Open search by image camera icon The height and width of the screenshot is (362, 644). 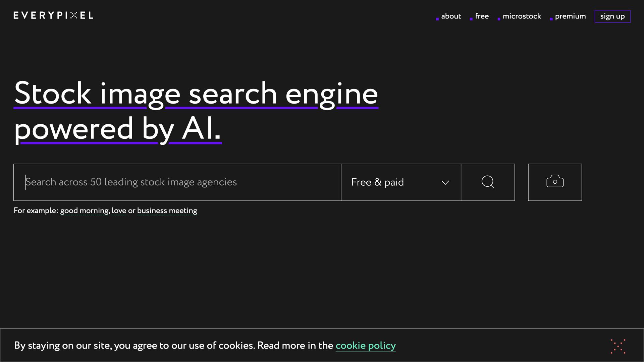[x=555, y=182]
